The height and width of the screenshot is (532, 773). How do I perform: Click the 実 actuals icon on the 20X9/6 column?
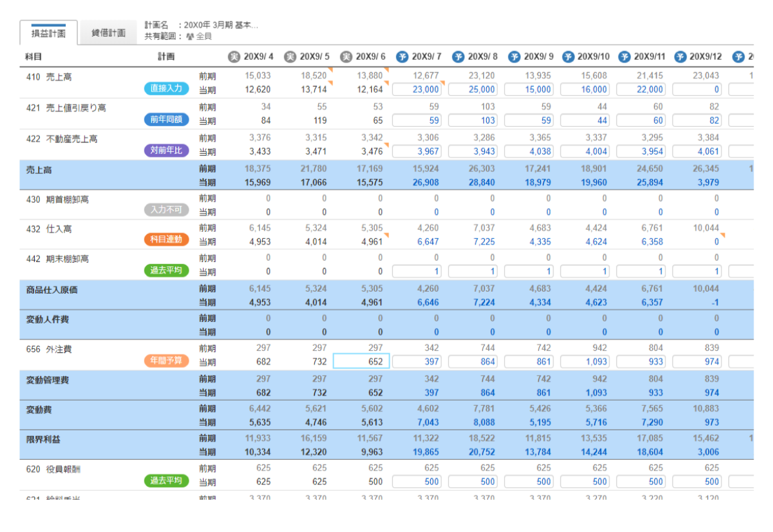[346, 56]
